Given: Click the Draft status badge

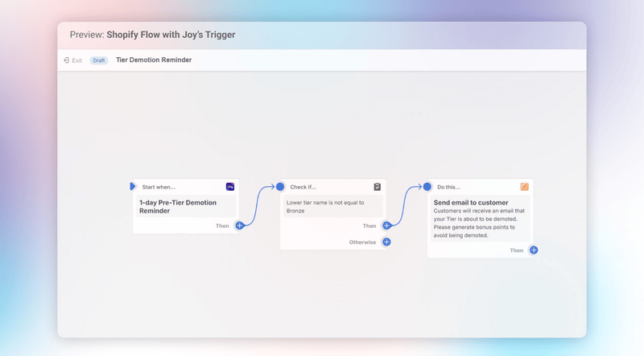Looking at the screenshot, I should click(x=98, y=60).
